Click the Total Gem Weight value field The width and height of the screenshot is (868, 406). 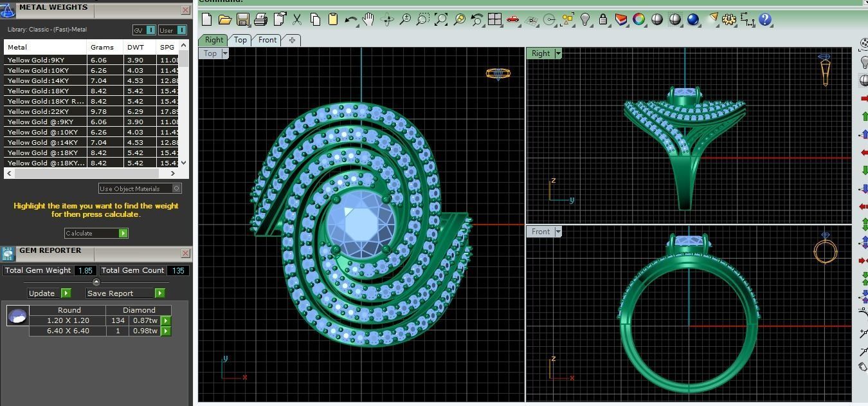85,270
